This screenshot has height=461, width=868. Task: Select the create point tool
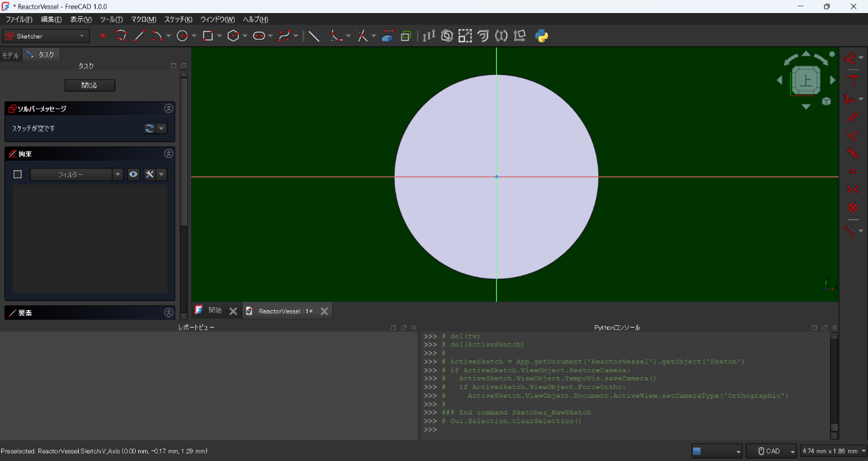click(103, 36)
